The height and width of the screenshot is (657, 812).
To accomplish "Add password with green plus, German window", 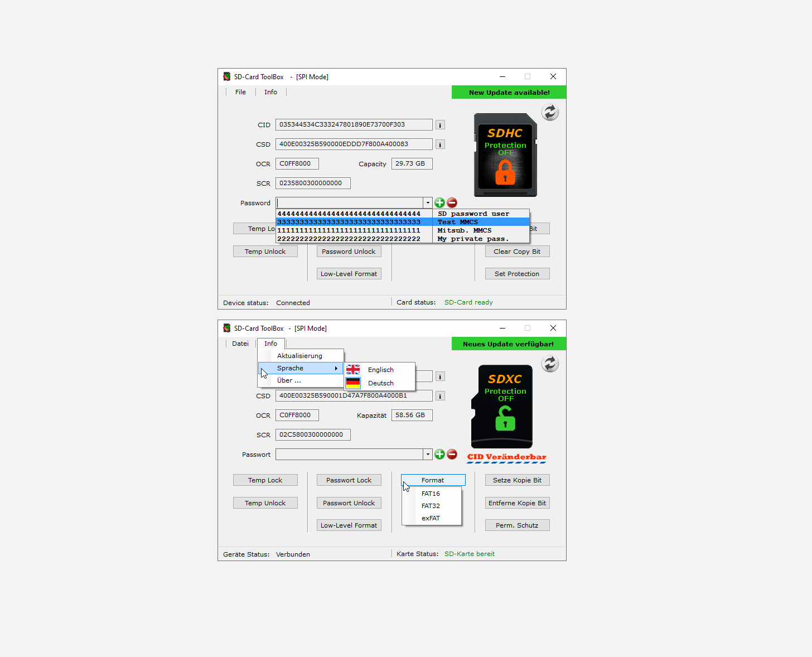I will click(439, 454).
